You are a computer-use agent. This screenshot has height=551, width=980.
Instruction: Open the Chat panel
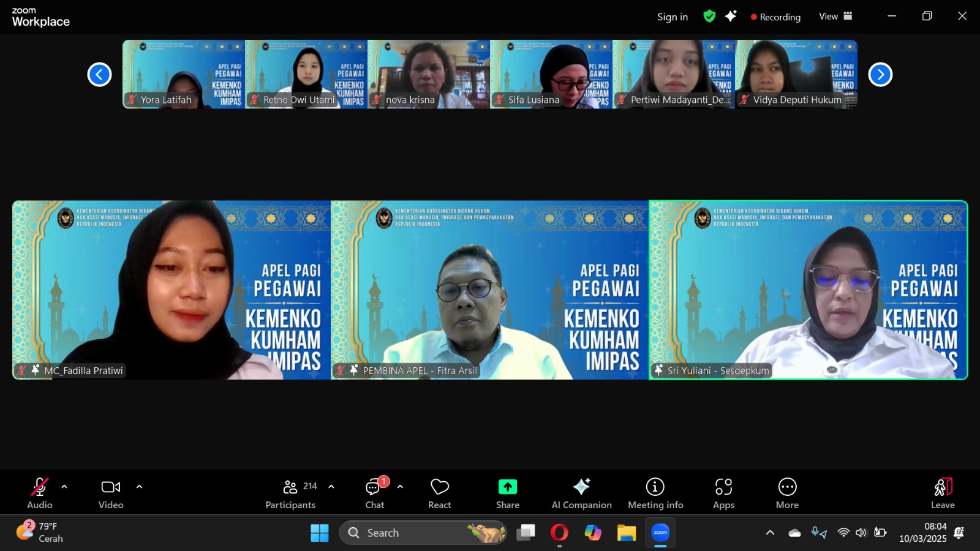(374, 493)
